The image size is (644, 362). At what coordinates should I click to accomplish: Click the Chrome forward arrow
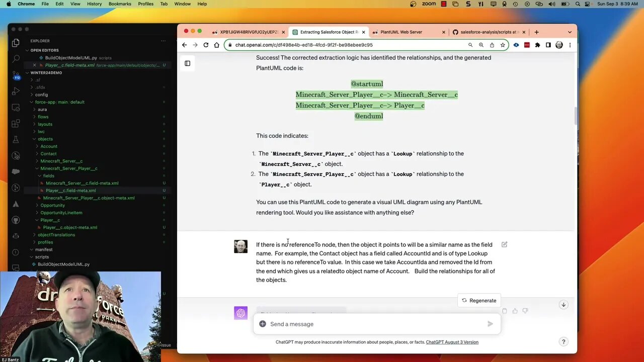(195, 45)
